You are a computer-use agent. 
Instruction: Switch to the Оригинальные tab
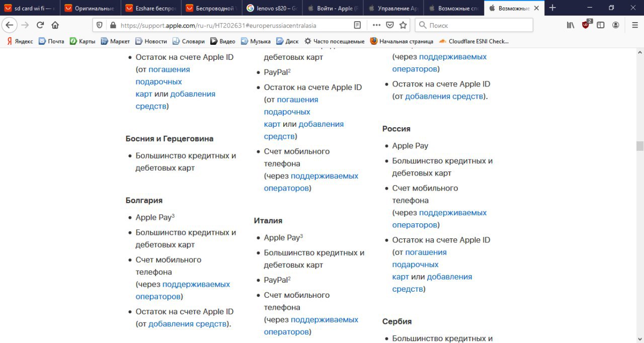click(x=91, y=8)
